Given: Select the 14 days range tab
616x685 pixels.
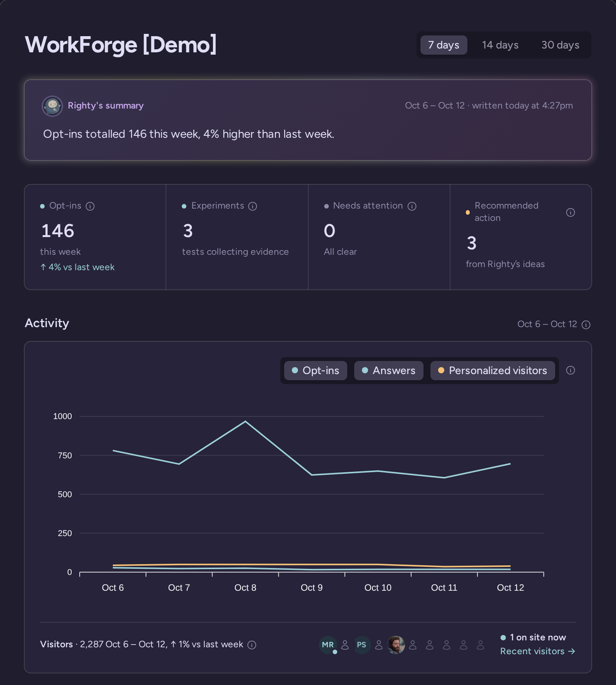Looking at the screenshot, I should (x=500, y=45).
